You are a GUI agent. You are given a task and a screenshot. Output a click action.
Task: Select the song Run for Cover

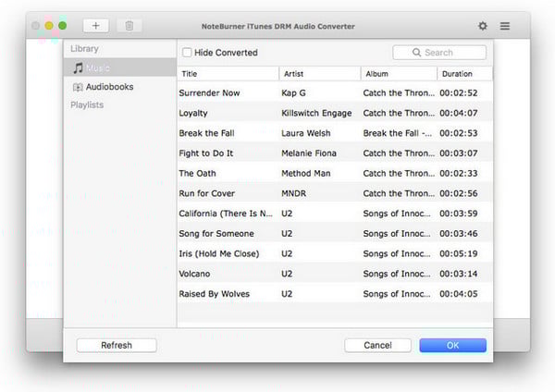tap(206, 193)
